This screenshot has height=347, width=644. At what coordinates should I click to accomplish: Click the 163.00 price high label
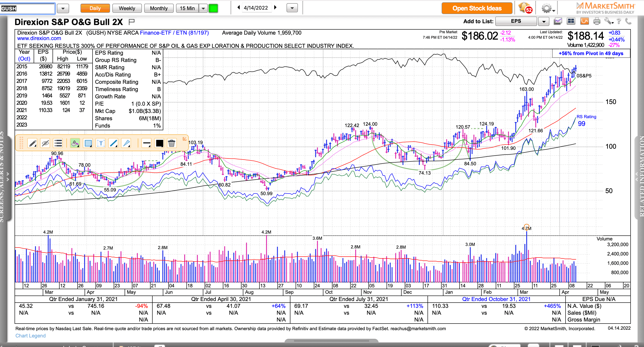[x=526, y=89]
